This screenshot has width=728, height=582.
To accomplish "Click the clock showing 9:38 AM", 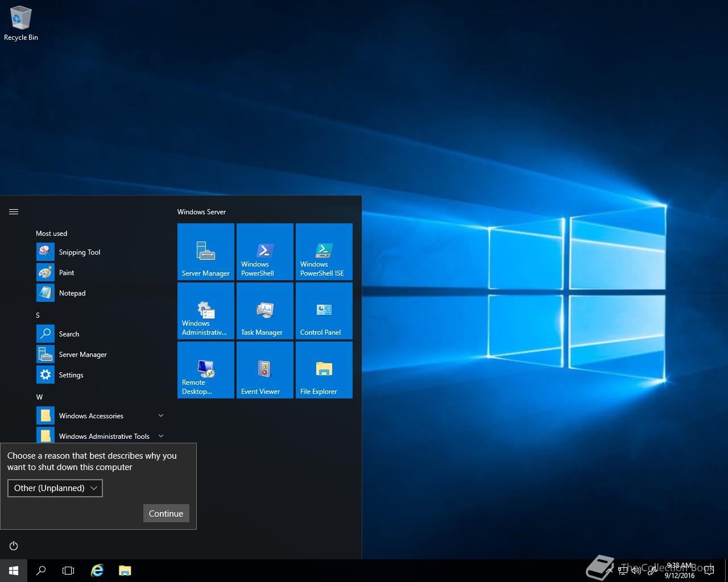I will [680, 571].
